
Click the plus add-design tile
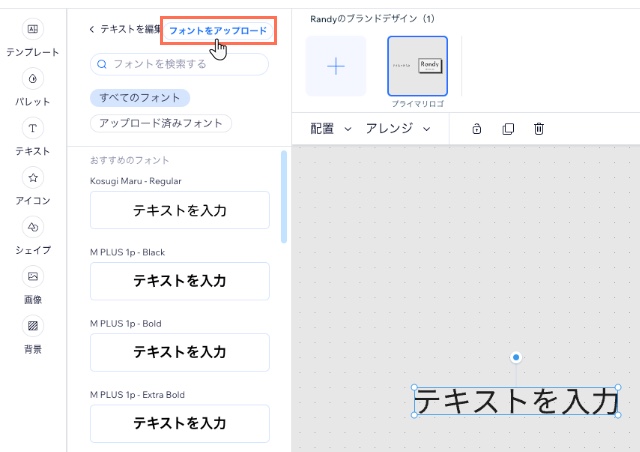coord(336,66)
